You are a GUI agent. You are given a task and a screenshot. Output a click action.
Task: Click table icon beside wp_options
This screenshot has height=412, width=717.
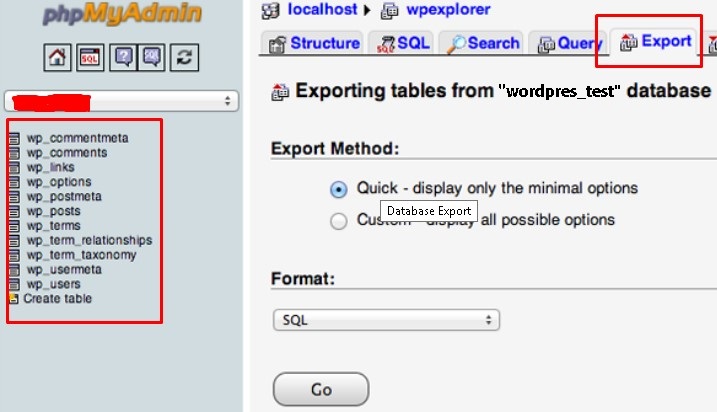click(x=14, y=182)
